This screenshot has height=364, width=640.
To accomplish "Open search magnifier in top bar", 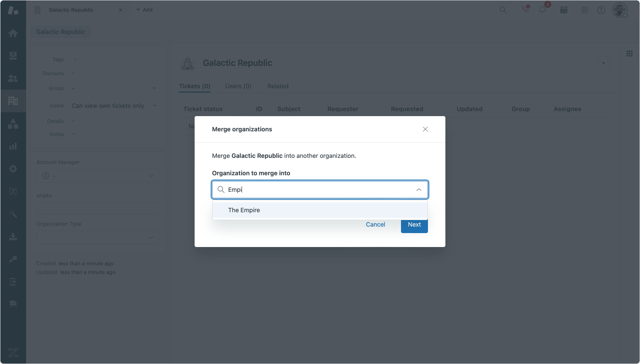I will (x=503, y=10).
